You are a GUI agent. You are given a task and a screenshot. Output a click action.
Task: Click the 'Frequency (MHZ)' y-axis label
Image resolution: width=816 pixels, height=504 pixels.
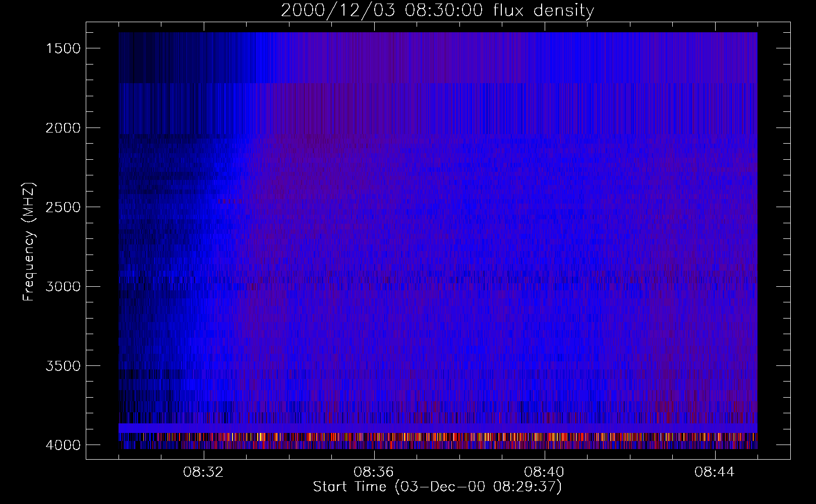pos(29,242)
